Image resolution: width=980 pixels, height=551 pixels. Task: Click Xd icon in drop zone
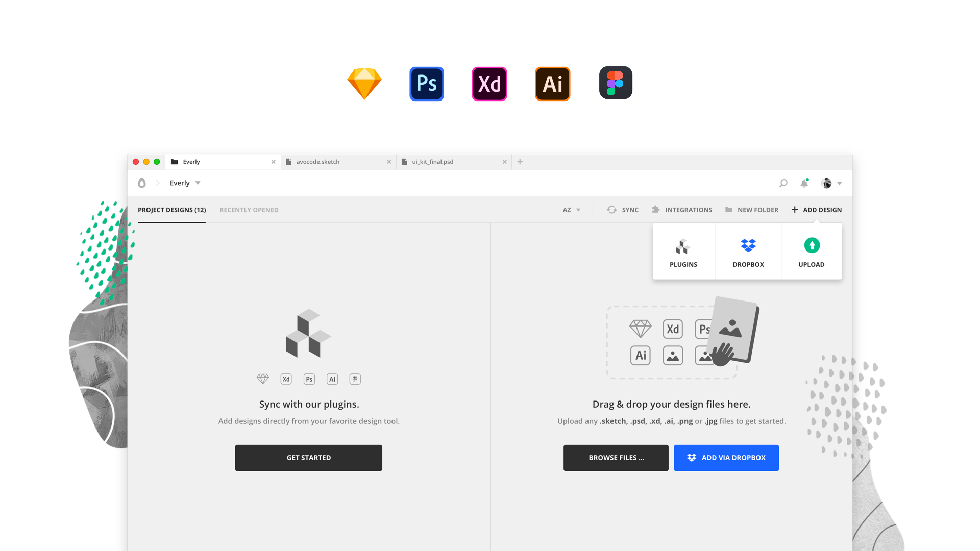coord(673,329)
